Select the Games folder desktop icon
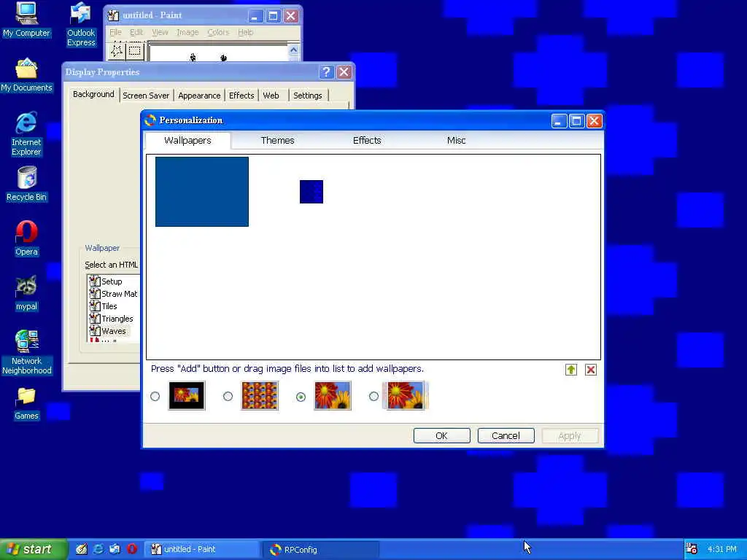747x560 pixels. (x=26, y=404)
